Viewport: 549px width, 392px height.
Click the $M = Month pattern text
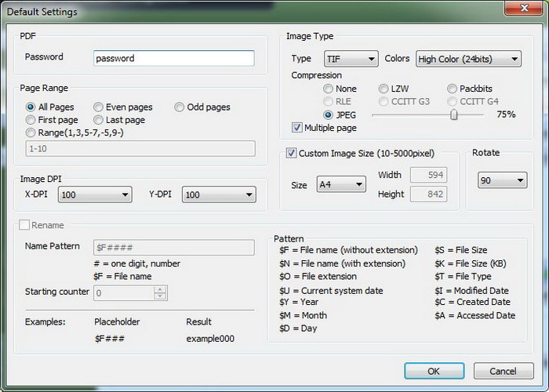(303, 315)
